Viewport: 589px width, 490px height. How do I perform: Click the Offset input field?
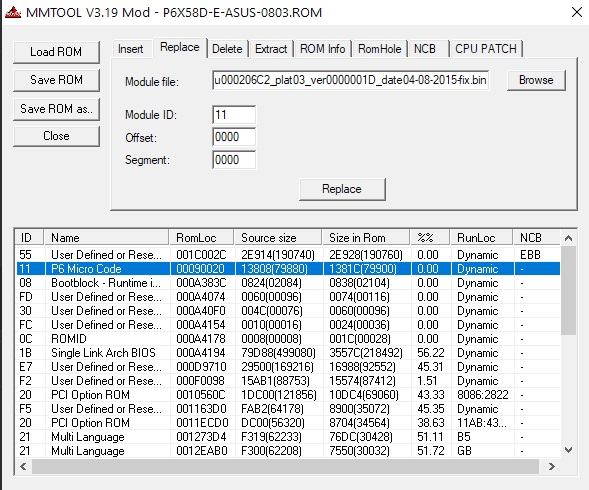[x=234, y=137]
